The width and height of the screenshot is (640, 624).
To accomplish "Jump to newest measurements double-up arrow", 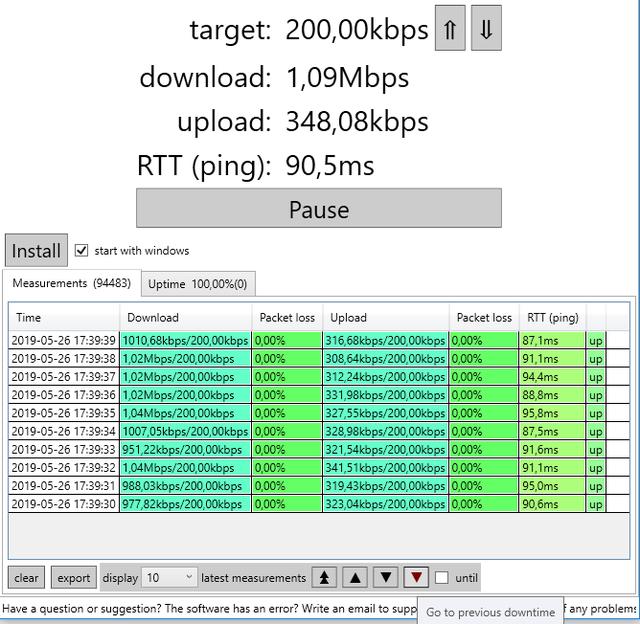I will tap(324, 577).
